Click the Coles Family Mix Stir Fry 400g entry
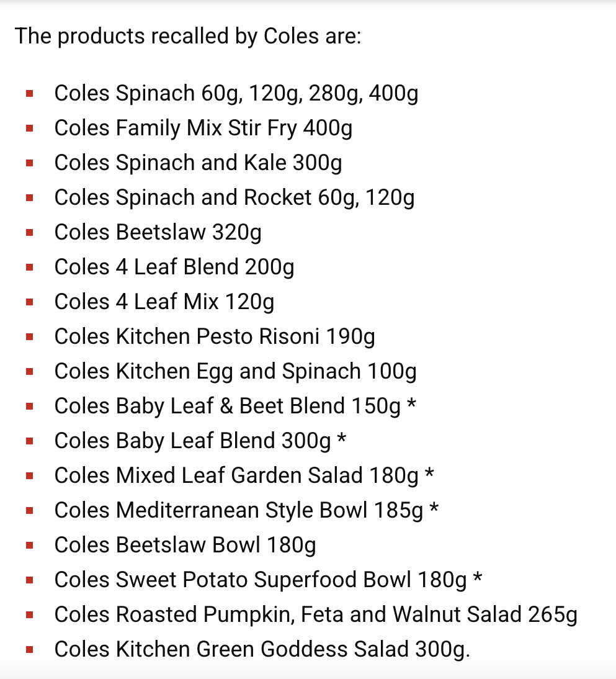The height and width of the screenshot is (679, 616). 203,128
